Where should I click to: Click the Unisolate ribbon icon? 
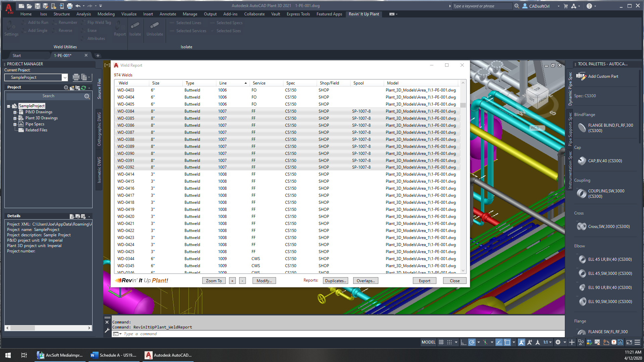155,26
